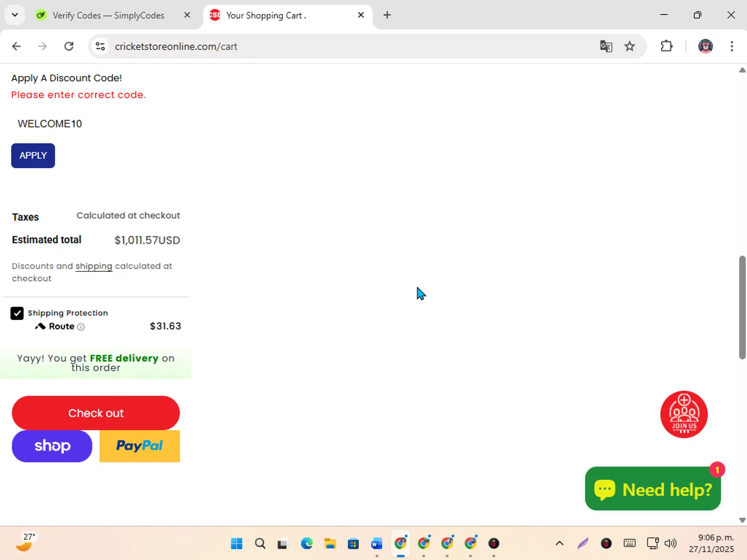Close the Your Shopping Cart tab

361,15
